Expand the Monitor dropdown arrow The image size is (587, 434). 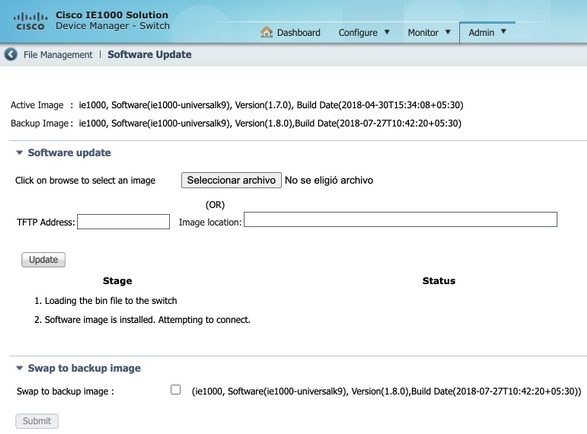447,32
